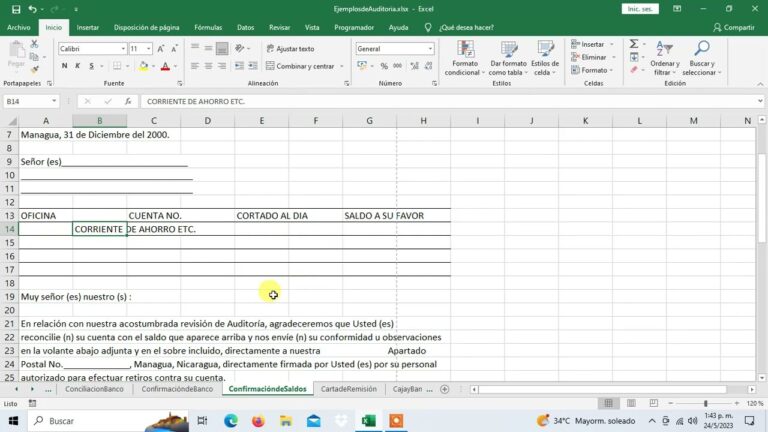The width and height of the screenshot is (768, 432).
Task: Click the Compartir button
Action: [734, 27]
